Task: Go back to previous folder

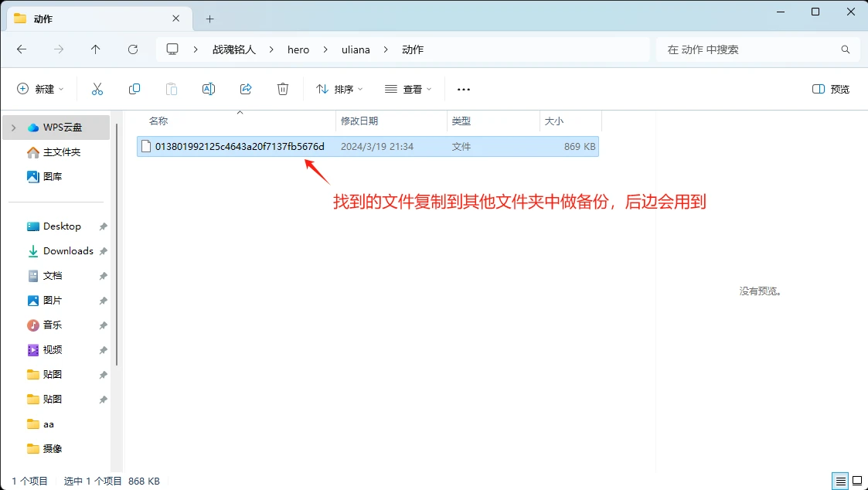Action: click(22, 49)
